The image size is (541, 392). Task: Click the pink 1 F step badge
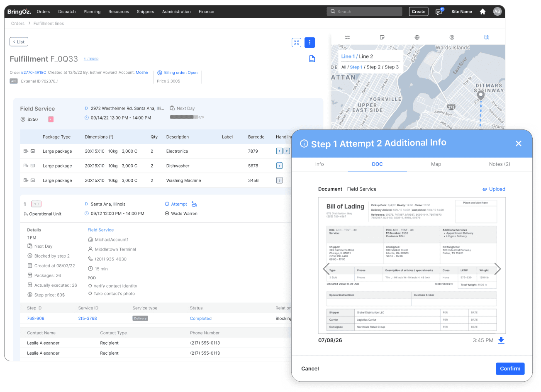37,204
